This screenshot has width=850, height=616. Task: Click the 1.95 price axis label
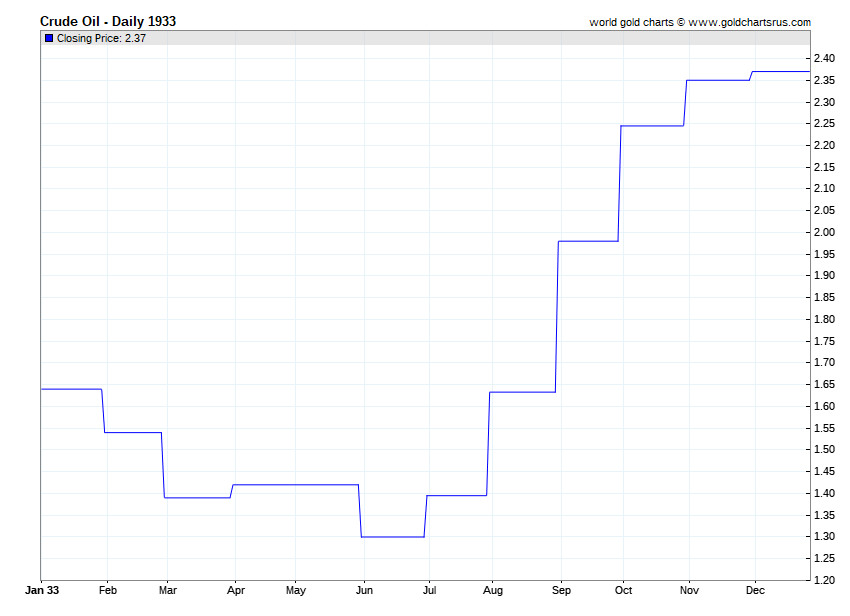point(825,254)
